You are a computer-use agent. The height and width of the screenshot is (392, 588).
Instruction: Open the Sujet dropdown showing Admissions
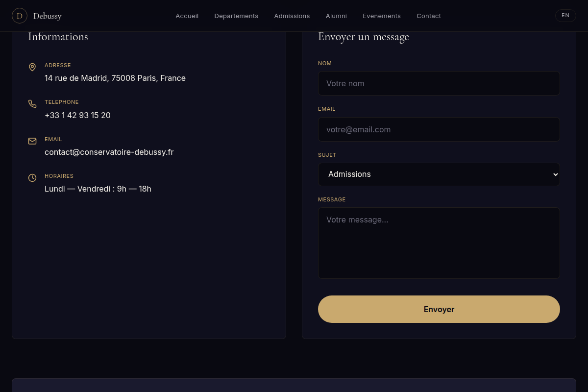pyautogui.click(x=439, y=174)
